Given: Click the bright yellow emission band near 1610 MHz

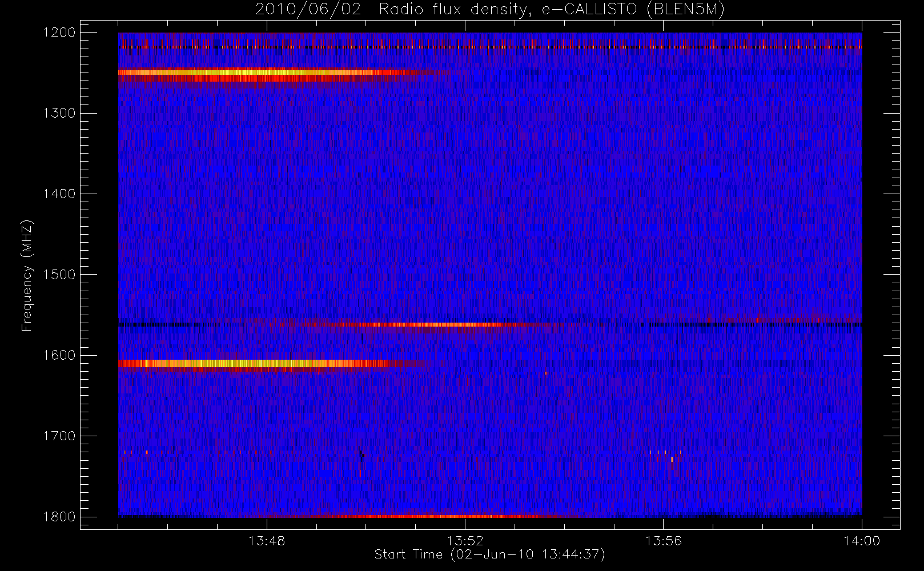Looking at the screenshot, I should [257, 364].
